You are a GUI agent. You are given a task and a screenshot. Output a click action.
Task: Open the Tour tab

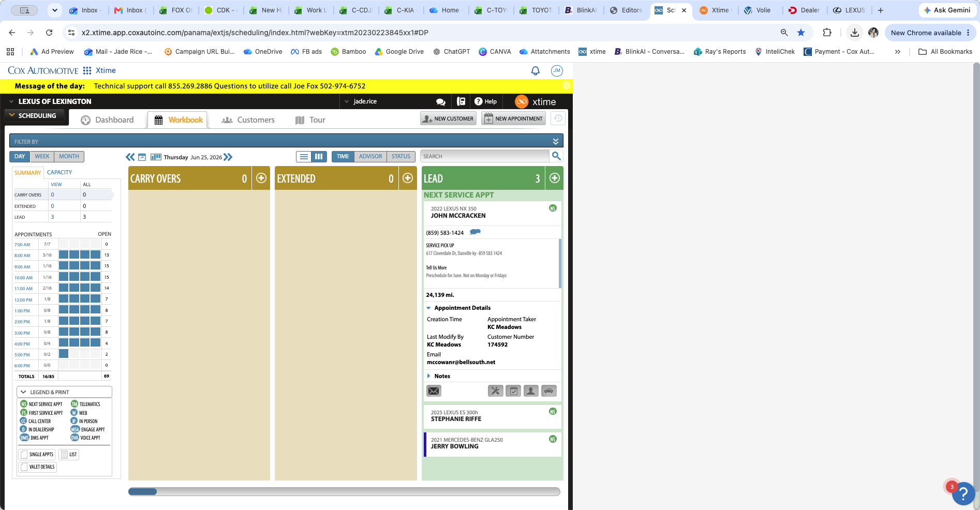click(310, 120)
